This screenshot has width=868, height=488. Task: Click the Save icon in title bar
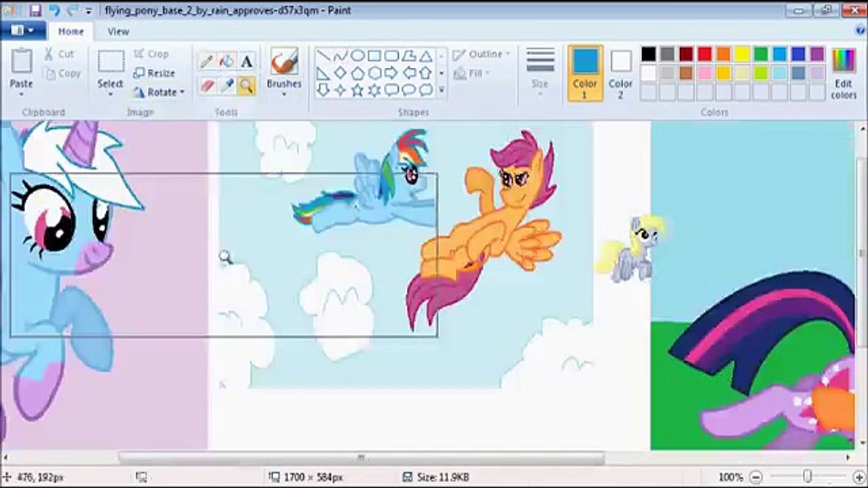[x=35, y=10]
